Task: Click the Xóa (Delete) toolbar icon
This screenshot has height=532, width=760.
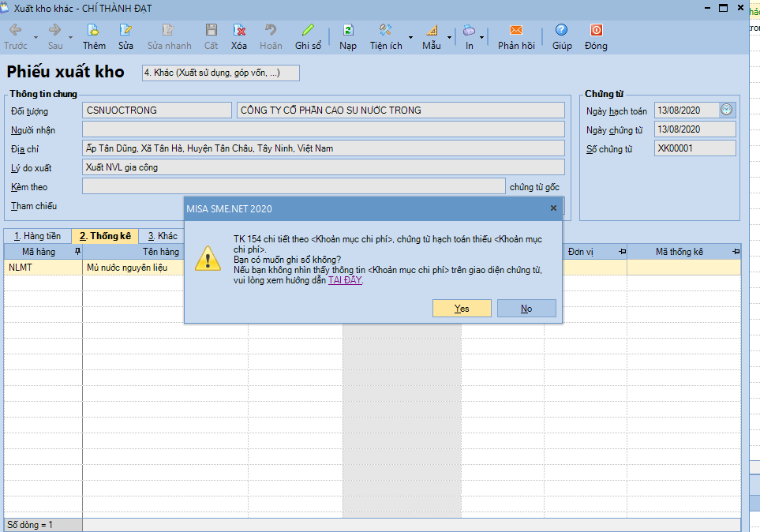Action: [x=239, y=31]
